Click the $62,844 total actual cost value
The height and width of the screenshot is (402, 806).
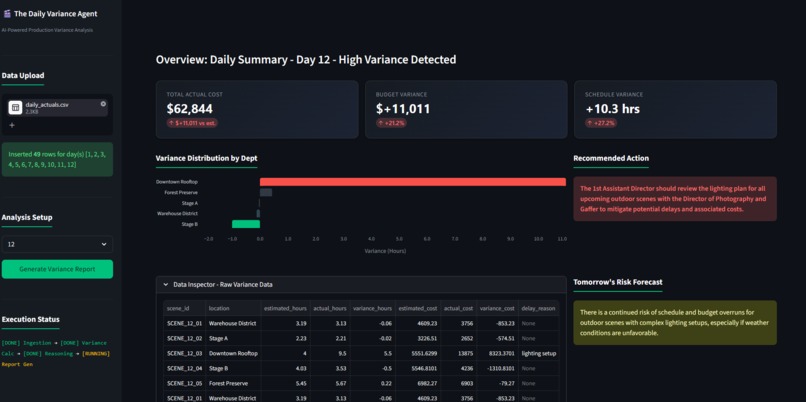(190, 109)
